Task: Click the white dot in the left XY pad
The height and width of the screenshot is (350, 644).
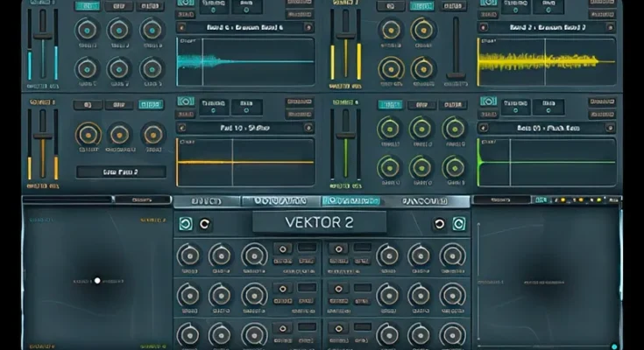Action: 97,281
